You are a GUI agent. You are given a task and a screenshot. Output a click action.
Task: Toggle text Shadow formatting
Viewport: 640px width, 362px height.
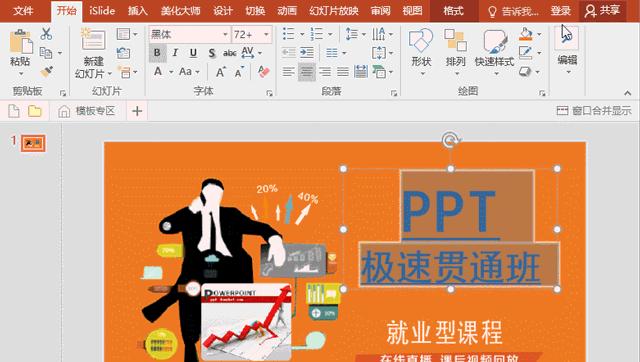[211, 53]
